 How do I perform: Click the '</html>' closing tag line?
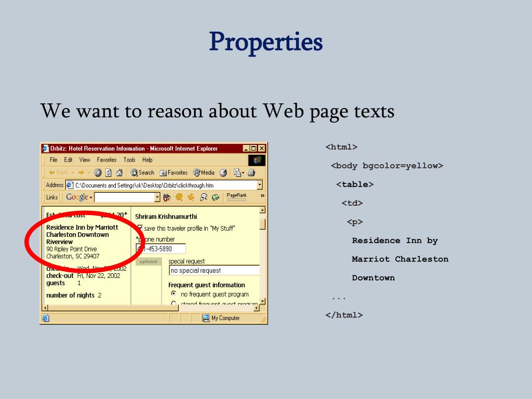pos(344,315)
